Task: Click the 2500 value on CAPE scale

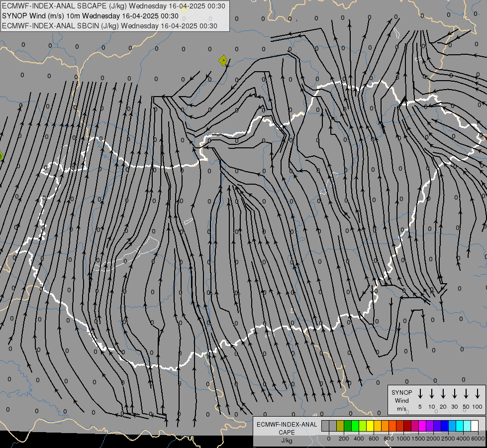Action: tap(448, 439)
